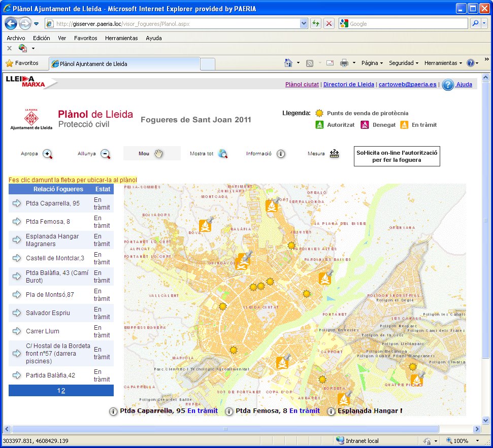Click the arrow beside Ptda Caparrella, 95
Image resolution: width=493 pixels, height=448 pixels.
[x=17, y=203]
